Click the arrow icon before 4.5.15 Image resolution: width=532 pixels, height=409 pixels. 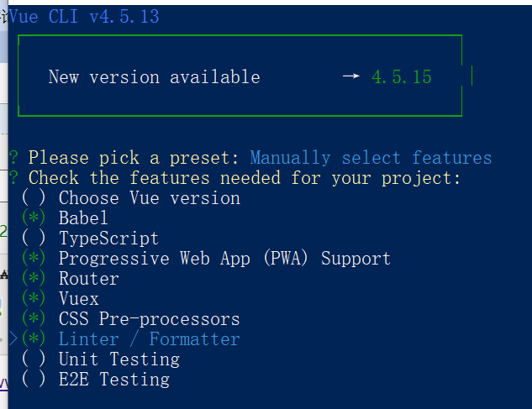coord(351,77)
